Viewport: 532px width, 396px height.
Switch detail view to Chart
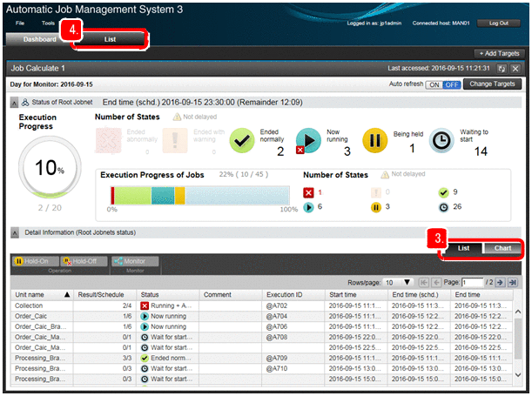[499, 249]
